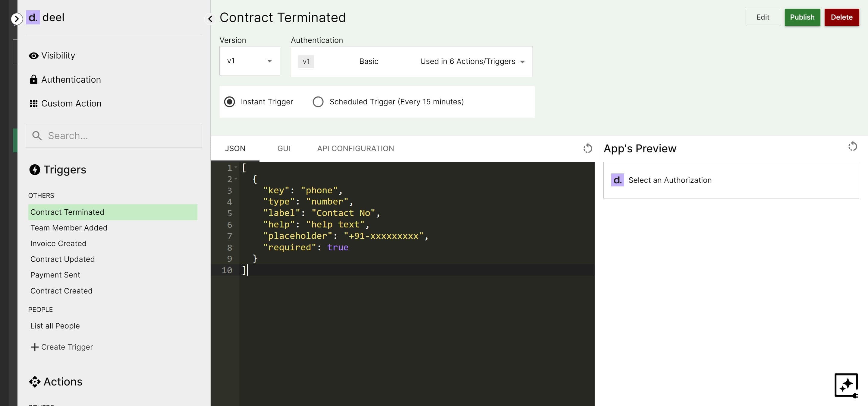This screenshot has width=868, height=406.
Task: Click the Contract Terminated page title
Action: (x=283, y=17)
